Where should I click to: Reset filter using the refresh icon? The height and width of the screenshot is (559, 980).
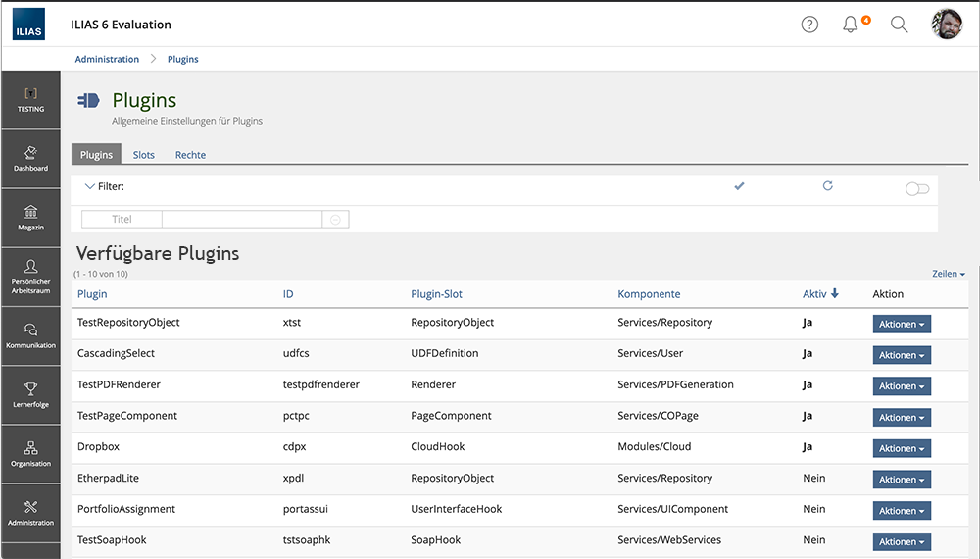point(828,186)
